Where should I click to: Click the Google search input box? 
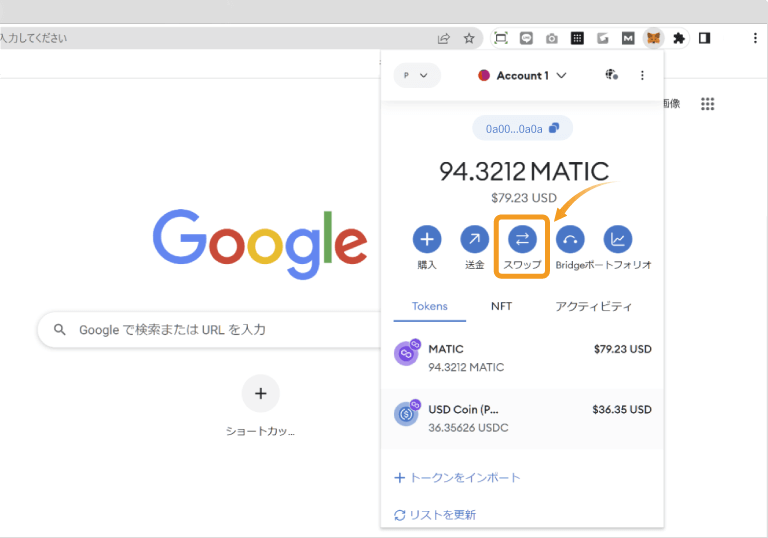[211, 330]
